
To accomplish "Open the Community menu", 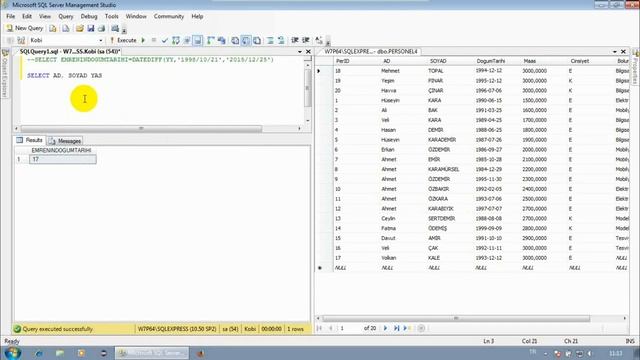I will tap(169, 16).
